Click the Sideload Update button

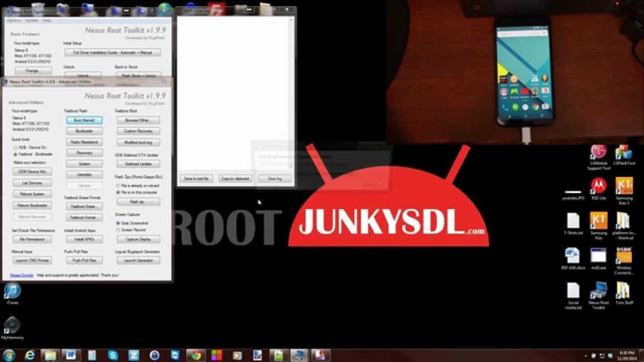tap(138, 164)
